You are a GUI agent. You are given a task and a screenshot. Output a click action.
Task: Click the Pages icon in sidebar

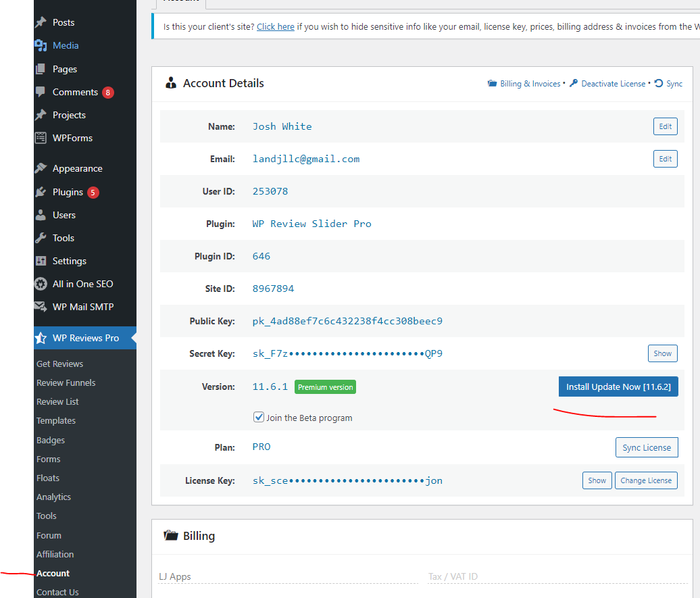41,69
